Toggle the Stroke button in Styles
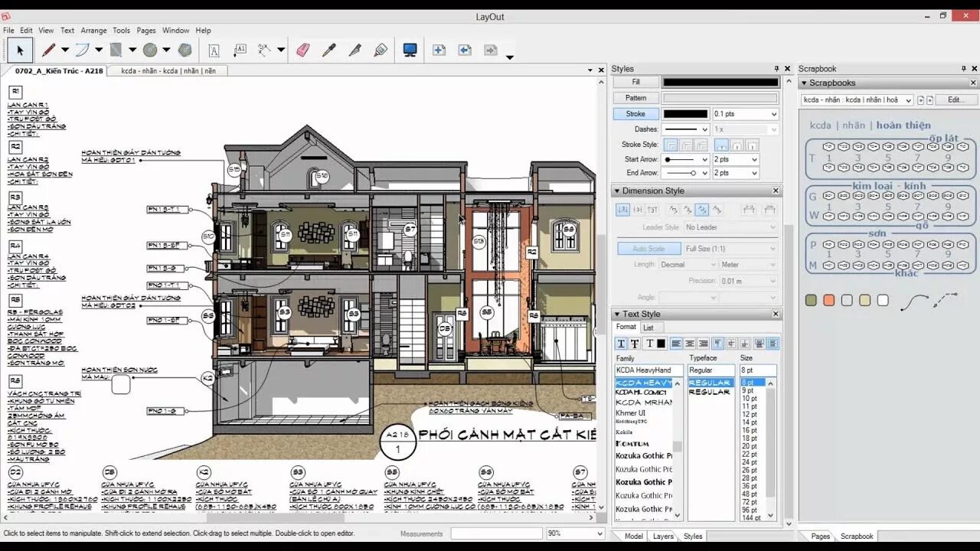Image resolution: width=980 pixels, height=551 pixels. [635, 114]
